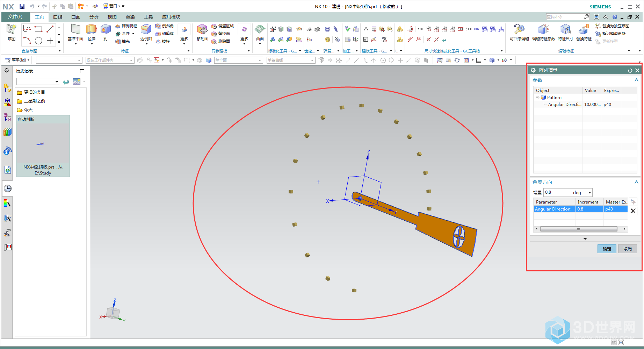The image size is (644, 349).
Task: Open the deg units dropdown
Action: 589,193
